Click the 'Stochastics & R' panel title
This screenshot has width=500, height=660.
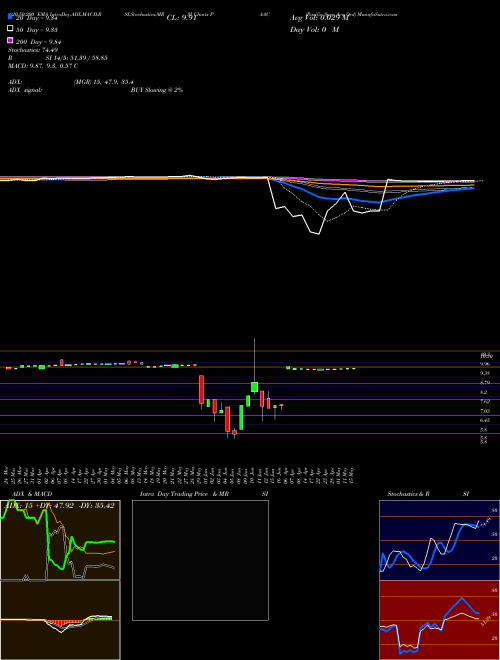click(408, 494)
